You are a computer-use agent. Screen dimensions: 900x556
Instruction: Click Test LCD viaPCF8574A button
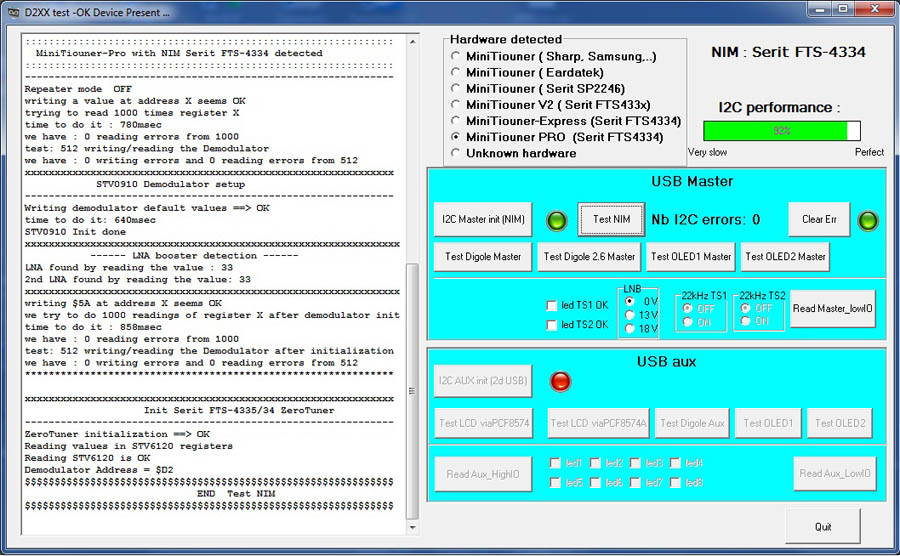[x=598, y=423]
